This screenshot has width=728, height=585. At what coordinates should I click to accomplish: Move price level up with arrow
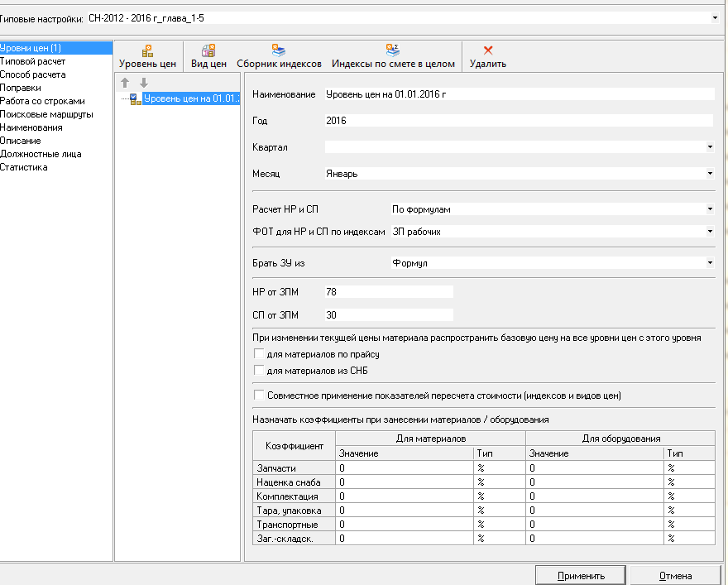click(x=125, y=83)
